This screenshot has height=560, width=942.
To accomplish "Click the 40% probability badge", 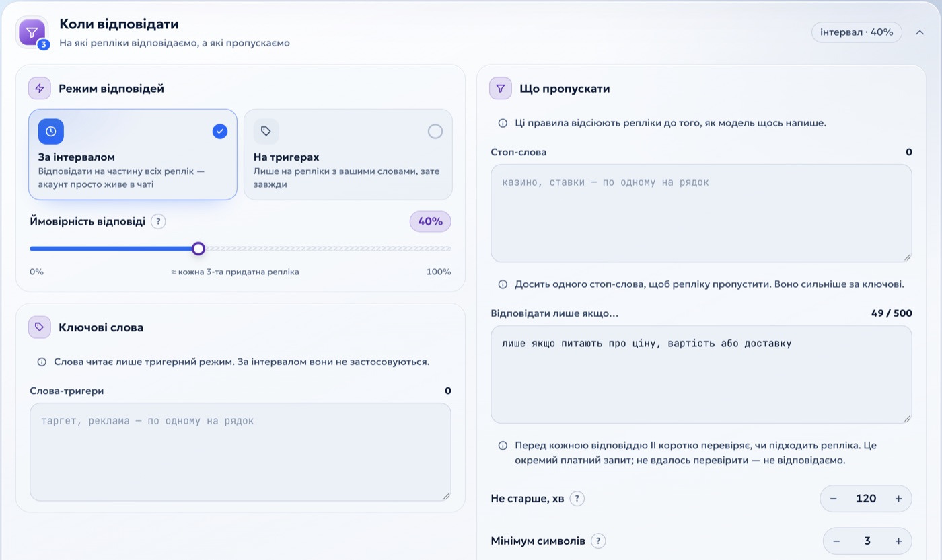I will click(x=431, y=221).
